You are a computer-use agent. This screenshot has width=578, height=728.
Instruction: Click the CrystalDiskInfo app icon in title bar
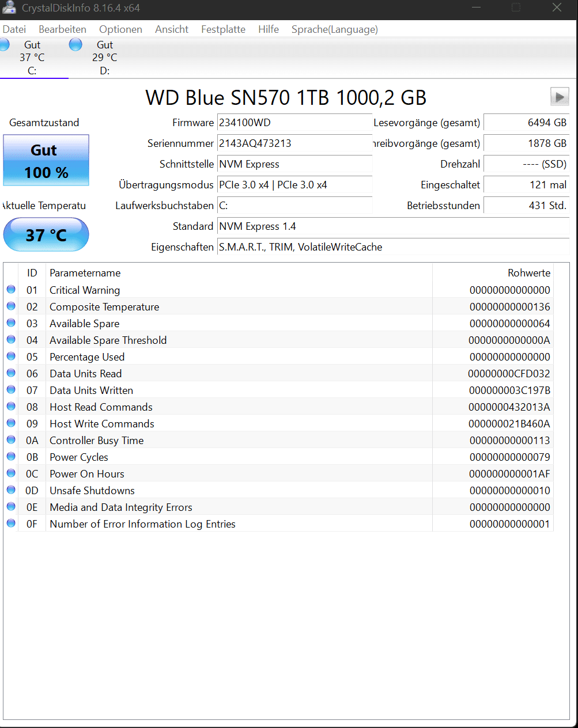(9, 7)
